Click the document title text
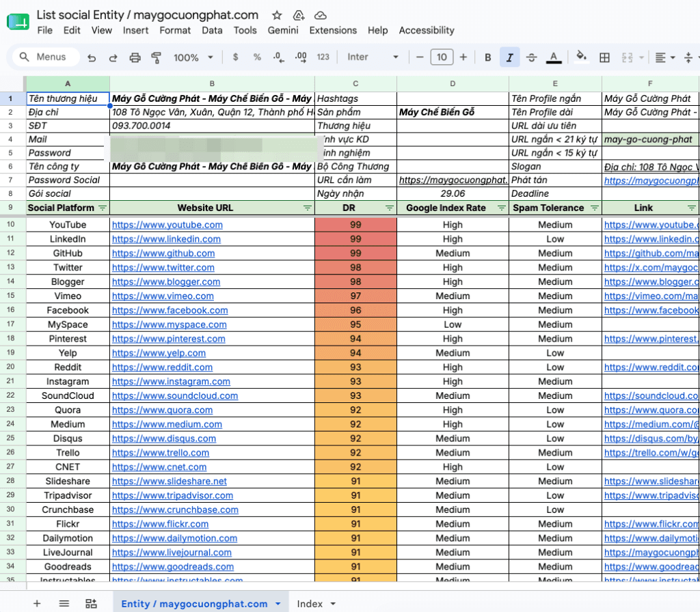The width and height of the screenshot is (700, 612). [x=148, y=15]
